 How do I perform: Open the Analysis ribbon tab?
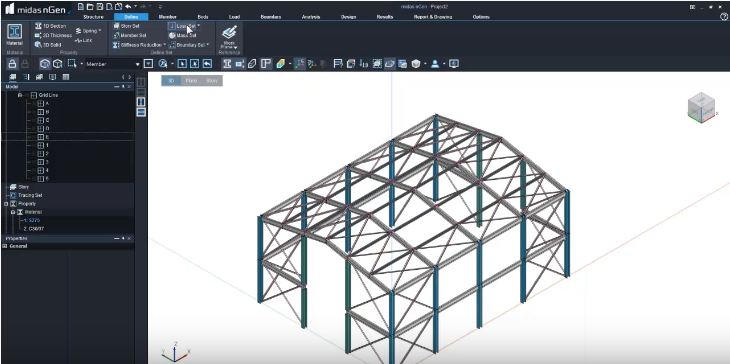(x=311, y=17)
